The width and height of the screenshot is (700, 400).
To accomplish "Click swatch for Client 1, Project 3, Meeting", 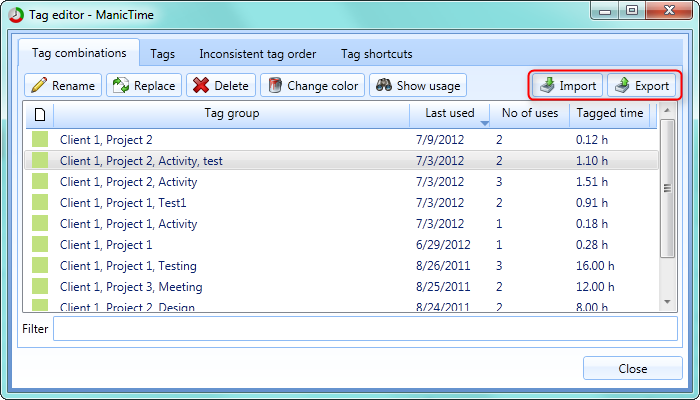I will 40,287.
